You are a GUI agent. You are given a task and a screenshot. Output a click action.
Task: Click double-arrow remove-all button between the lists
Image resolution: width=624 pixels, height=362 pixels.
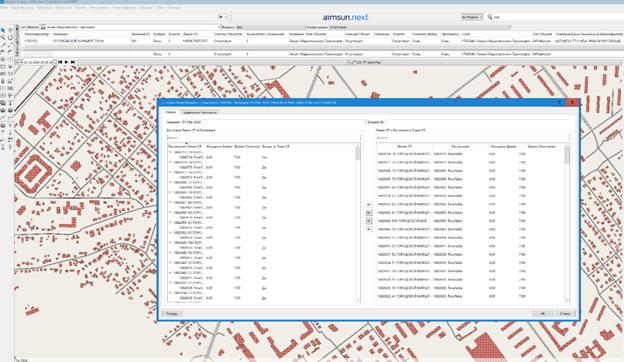pos(369,221)
